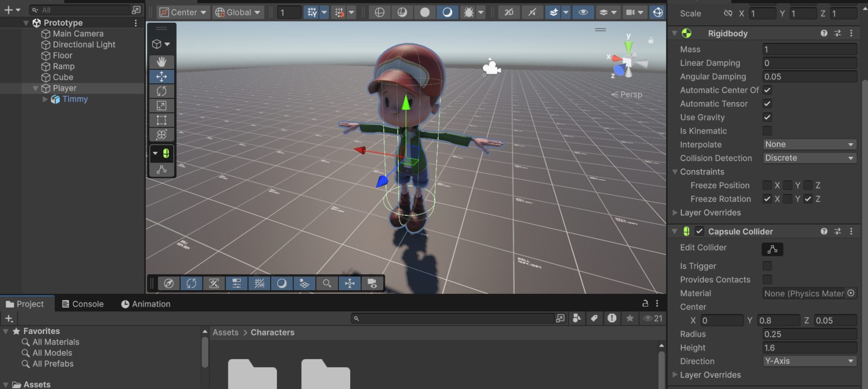
Task: Click the Project panel favorite star icon
Action: (x=630, y=319)
